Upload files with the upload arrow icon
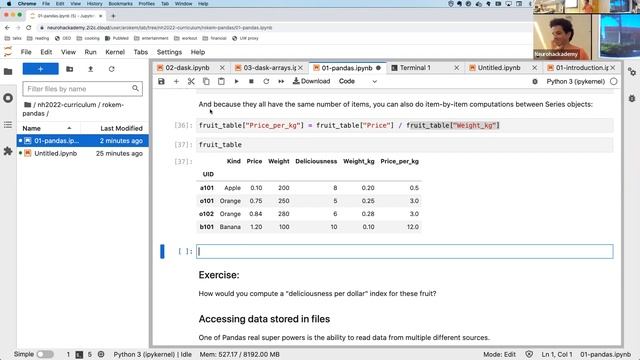This screenshot has height=360, width=640. click(91, 69)
